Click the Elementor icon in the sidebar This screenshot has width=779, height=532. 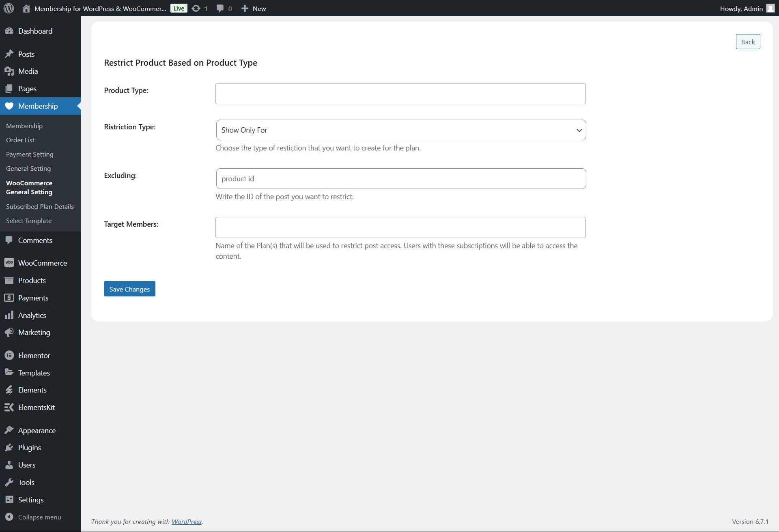point(9,355)
